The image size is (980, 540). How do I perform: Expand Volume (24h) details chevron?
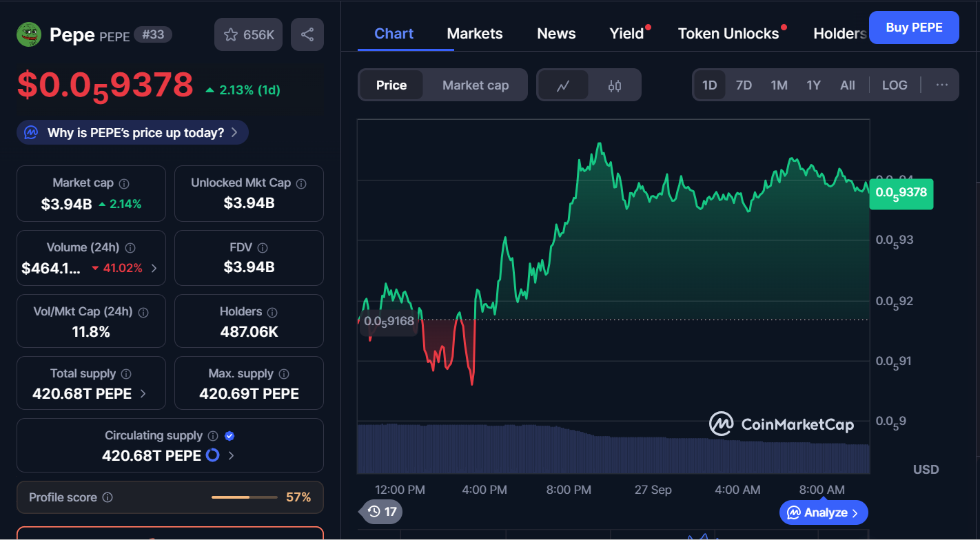(154, 268)
